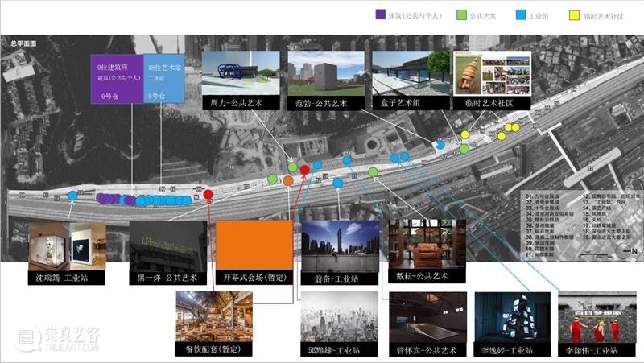Screen dimensions: 644x363
Task: Open the 餐饮配套(暂定) restaurant photo
Action: (213, 318)
